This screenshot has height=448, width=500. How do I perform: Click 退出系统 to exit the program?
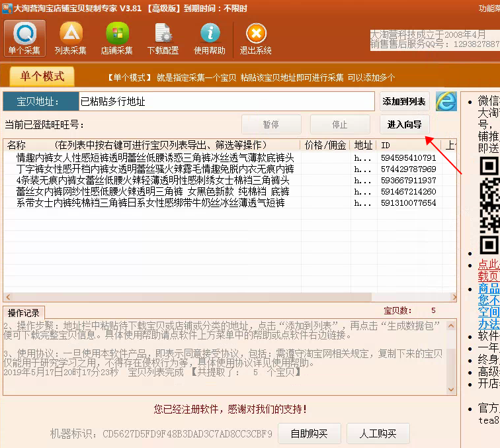pos(256,38)
